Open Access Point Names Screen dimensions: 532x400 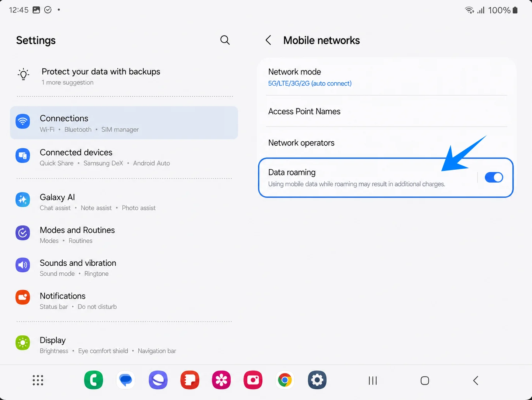[x=386, y=111]
